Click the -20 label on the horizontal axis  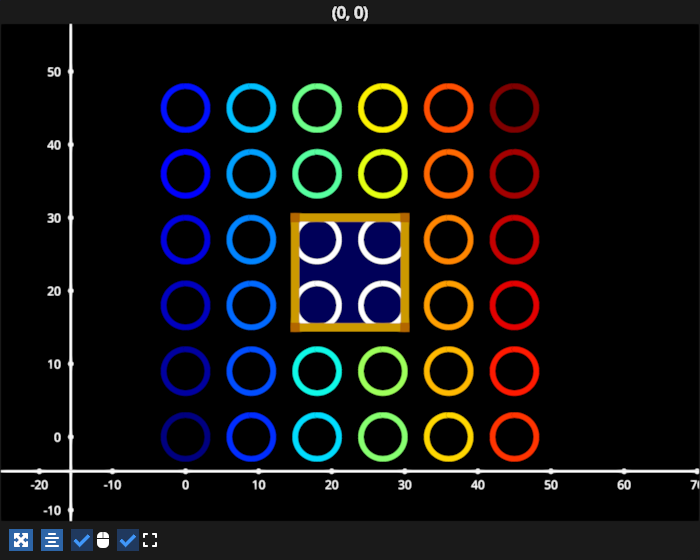tap(39, 485)
